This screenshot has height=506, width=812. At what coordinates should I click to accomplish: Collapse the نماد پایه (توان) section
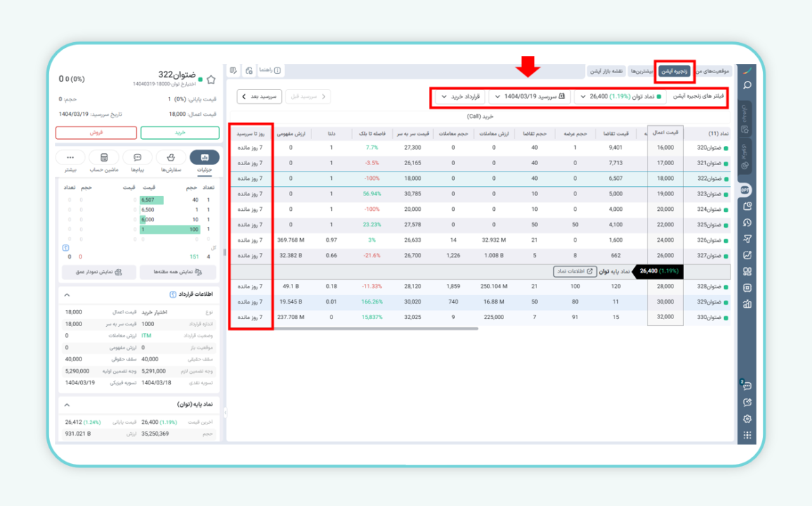67,405
